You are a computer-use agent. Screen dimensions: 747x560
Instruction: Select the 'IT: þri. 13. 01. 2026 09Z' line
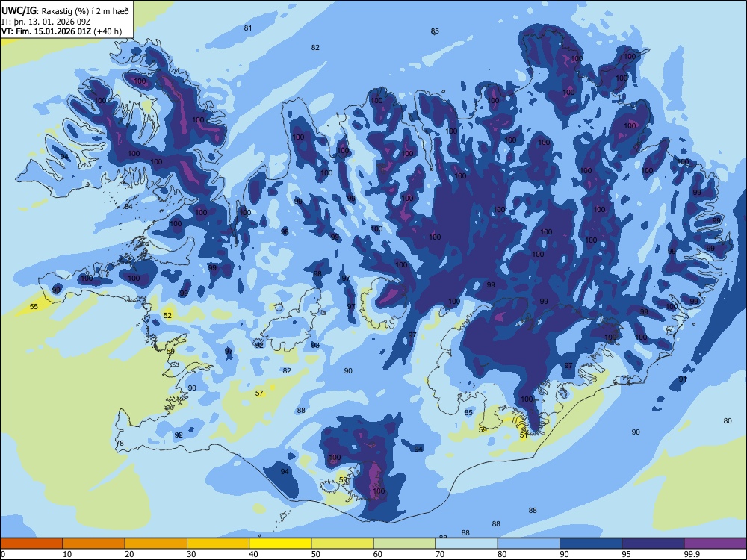pos(46,22)
